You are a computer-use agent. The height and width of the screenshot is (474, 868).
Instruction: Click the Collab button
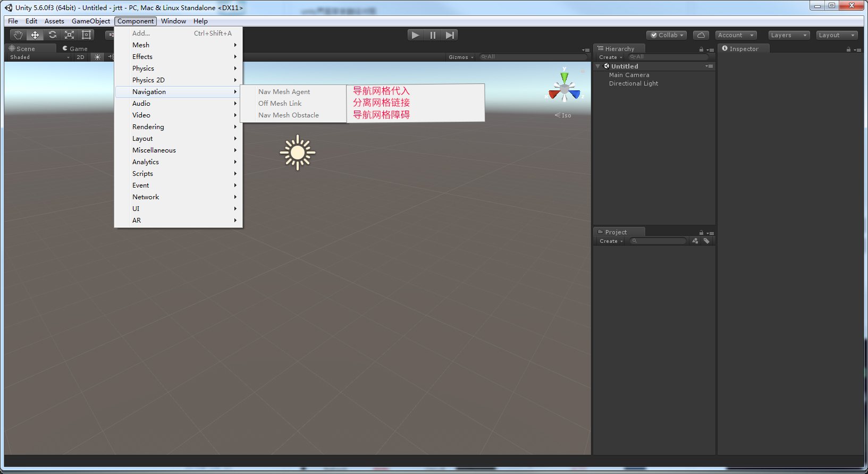(667, 35)
